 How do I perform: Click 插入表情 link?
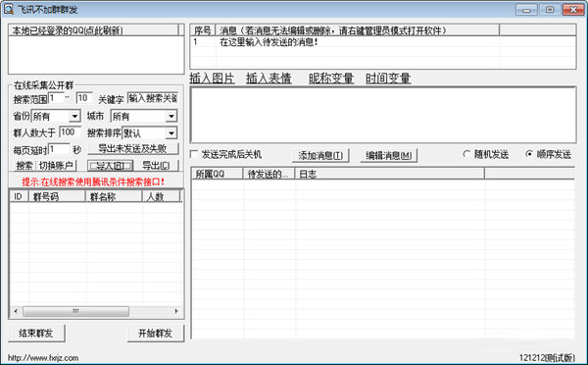click(x=269, y=78)
